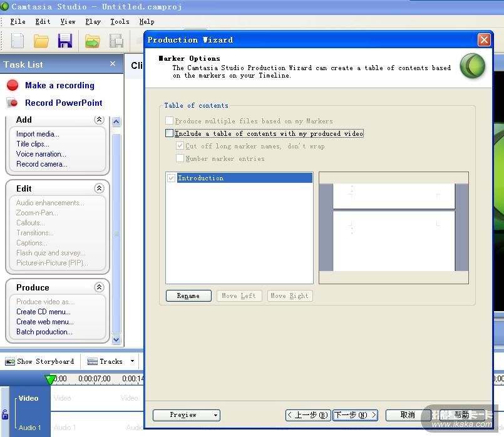Click the 下一步 (N) next button
This screenshot has height=437, width=504.
[x=355, y=415]
